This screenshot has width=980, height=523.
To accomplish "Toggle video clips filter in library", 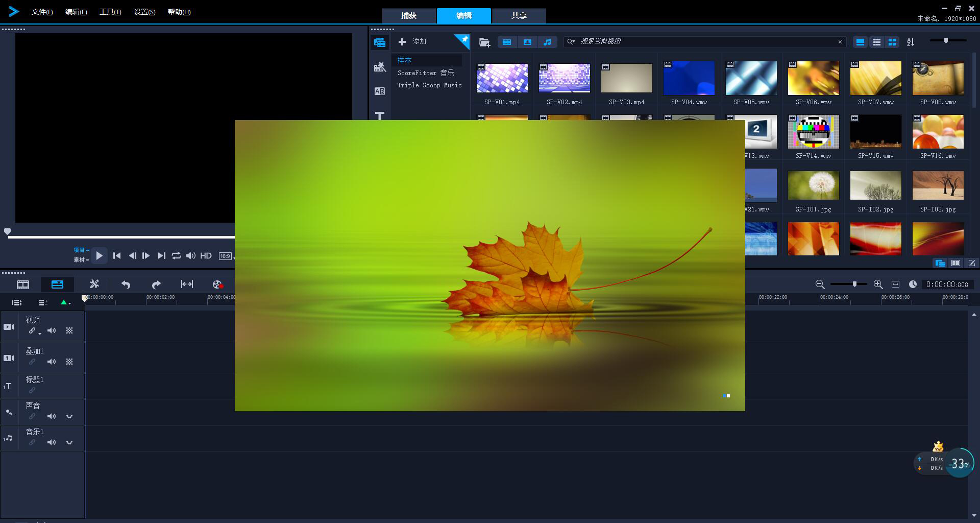I will 507,42.
